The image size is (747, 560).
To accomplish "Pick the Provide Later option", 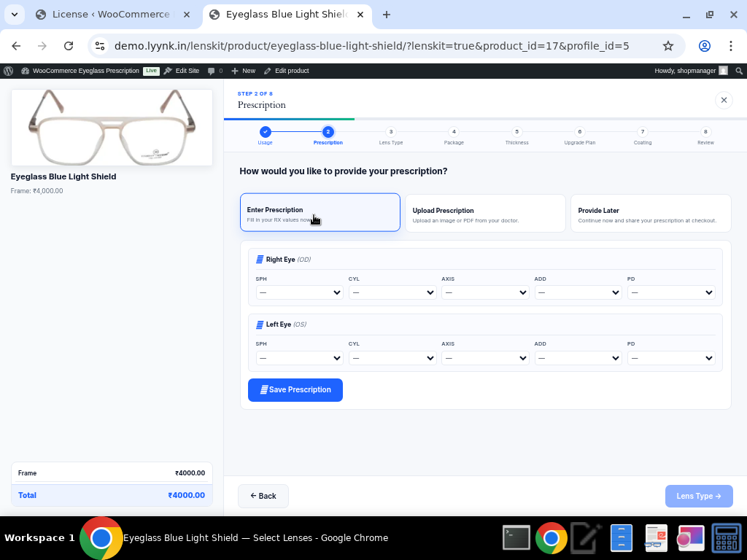I will [650, 213].
